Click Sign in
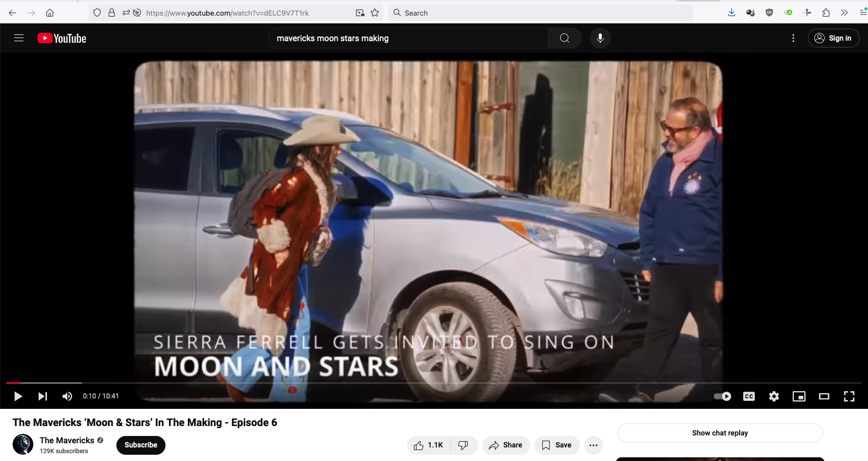This screenshot has height=461, width=868. pyautogui.click(x=834, y=38)
